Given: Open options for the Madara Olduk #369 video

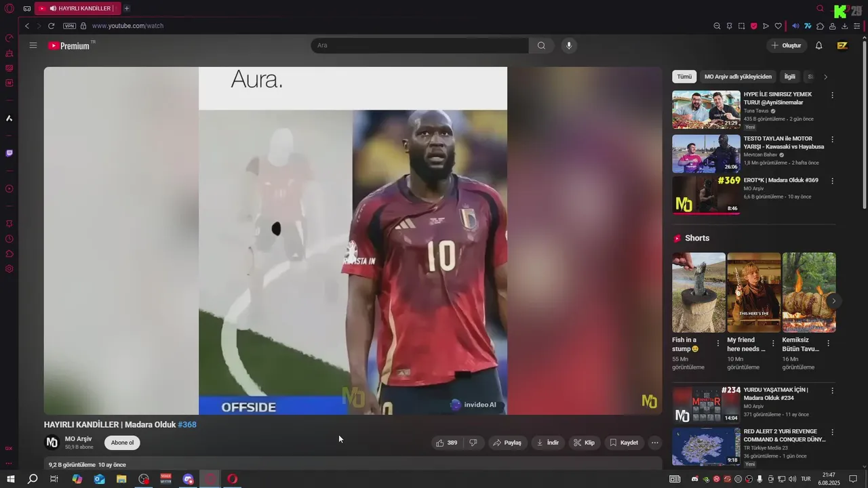Looking at the screenshot, I should 832,181.
